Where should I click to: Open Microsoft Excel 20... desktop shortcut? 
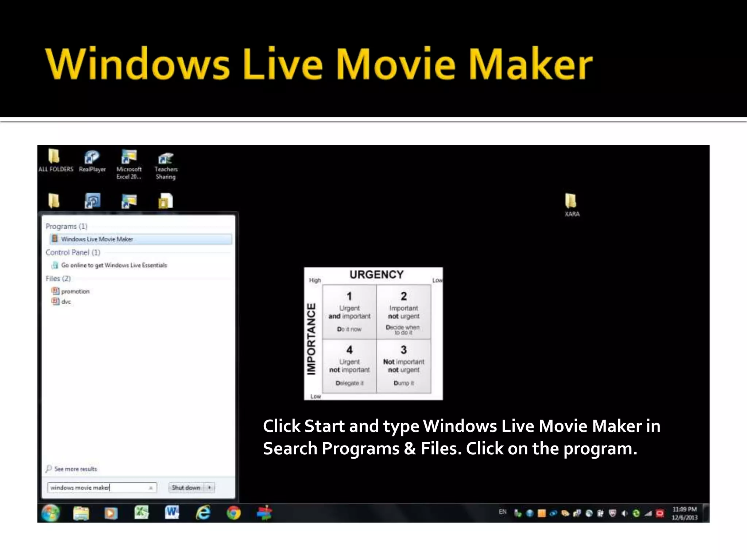click(x=129, y=165)
